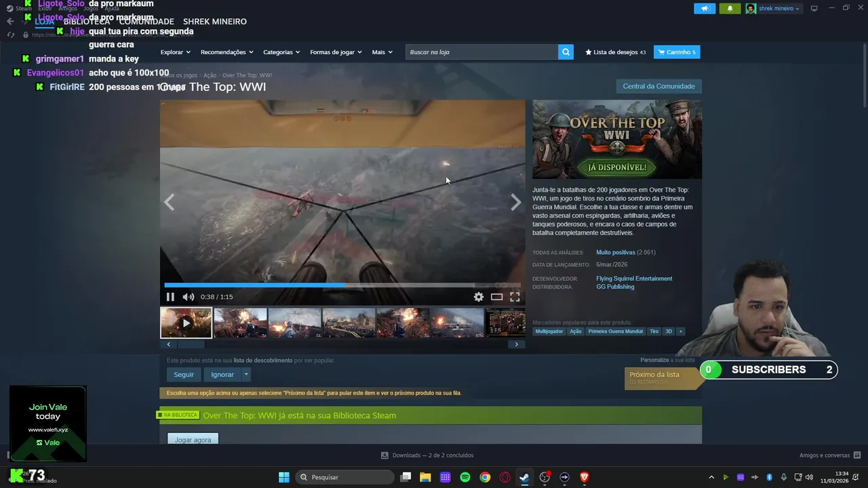
Task: Pause the Over The Top trailer video
Action: [x=170, y=297]
